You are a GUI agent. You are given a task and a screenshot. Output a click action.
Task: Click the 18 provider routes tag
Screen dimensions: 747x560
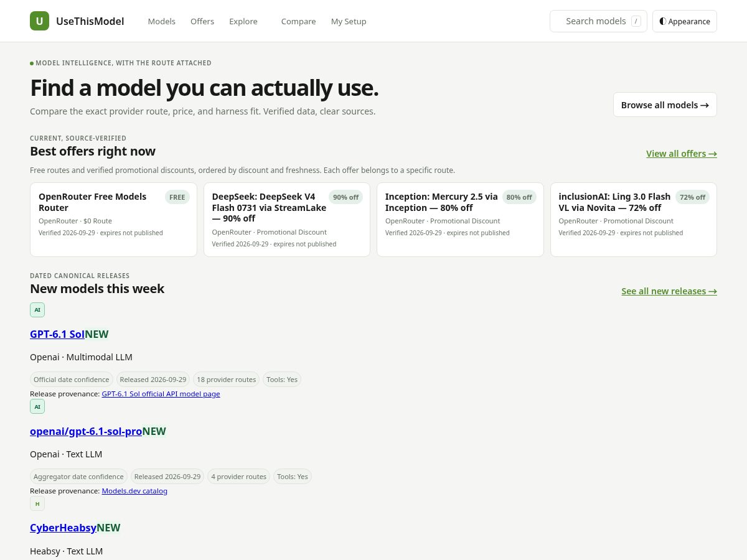[227, 380]
